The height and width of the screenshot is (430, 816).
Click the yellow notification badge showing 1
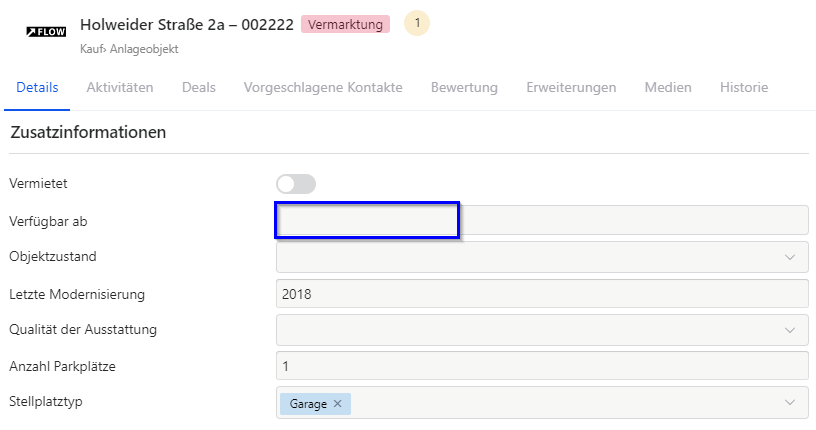click(x=417, y=23)
